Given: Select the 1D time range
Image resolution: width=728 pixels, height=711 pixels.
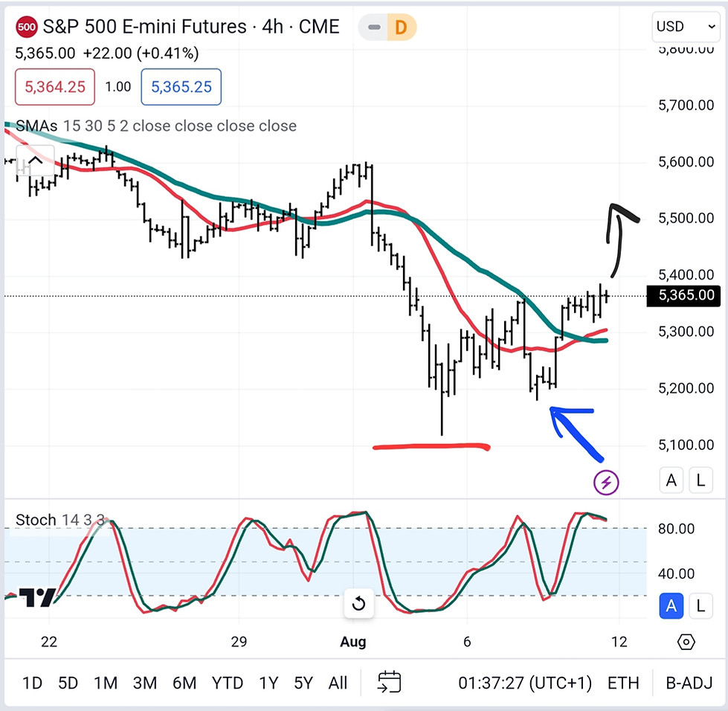Looking at the screenshot, I should tap(32, 683).
